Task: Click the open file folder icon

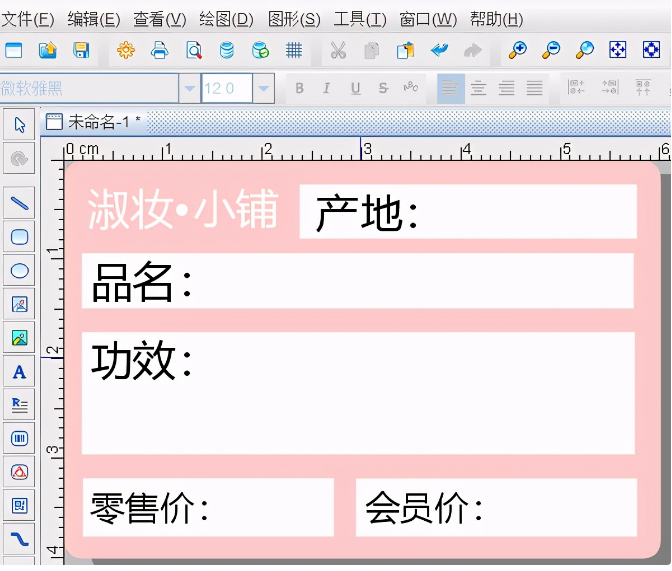Action: tap(48, 51)
